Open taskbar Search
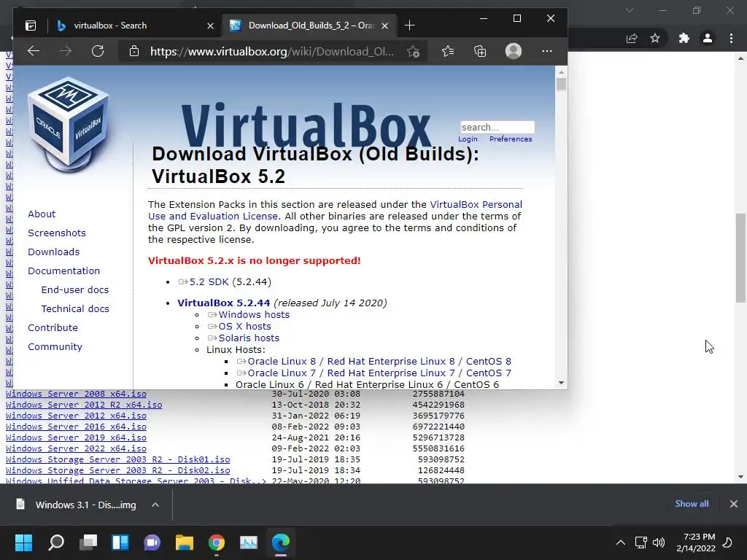Image resolution: width=747 pixels, height=560 pixels. (x=56, y=542)
